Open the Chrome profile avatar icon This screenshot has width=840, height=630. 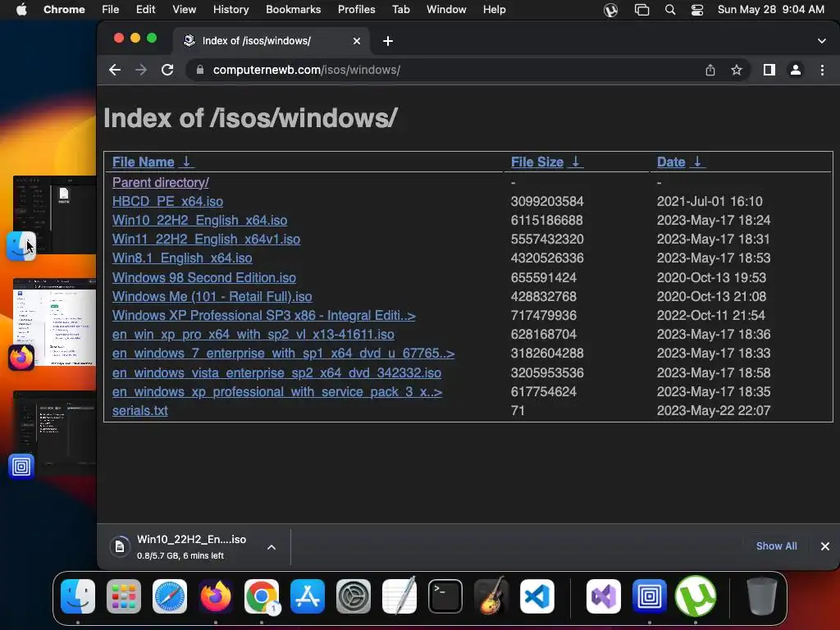796,70
